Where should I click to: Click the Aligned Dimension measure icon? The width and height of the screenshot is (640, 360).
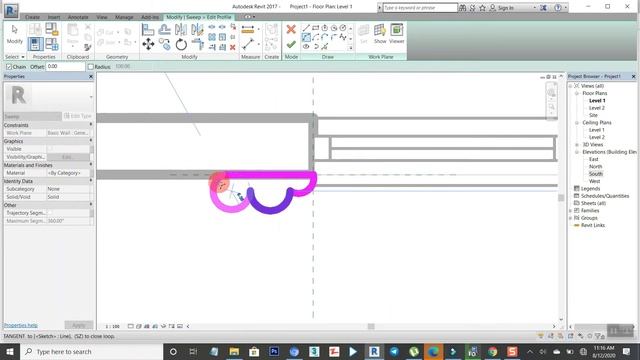pyautogui.click(x=248, y=29)
